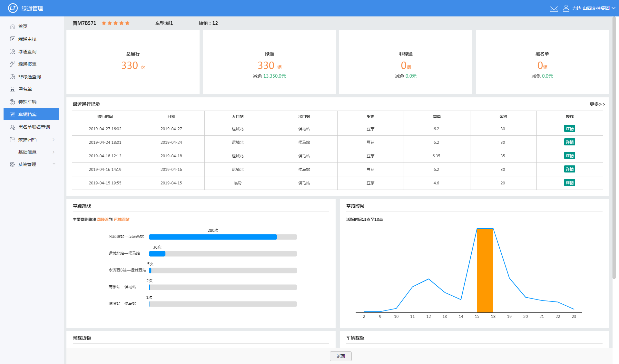Click the 风陵渡 orange route link
Screen dimensions: 619x364
[x=103, y=220]
